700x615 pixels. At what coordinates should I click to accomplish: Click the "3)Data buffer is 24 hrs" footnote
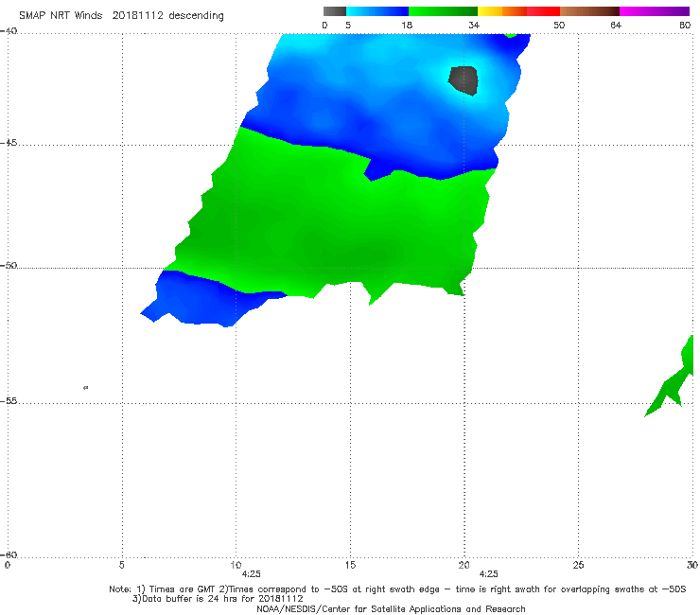(218, 599)
